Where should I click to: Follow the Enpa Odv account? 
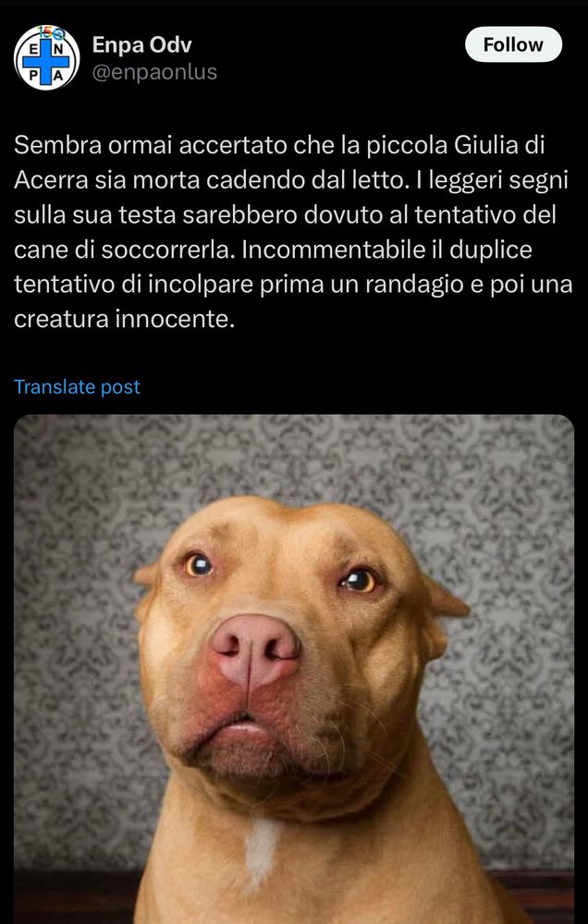pos(513,44)
